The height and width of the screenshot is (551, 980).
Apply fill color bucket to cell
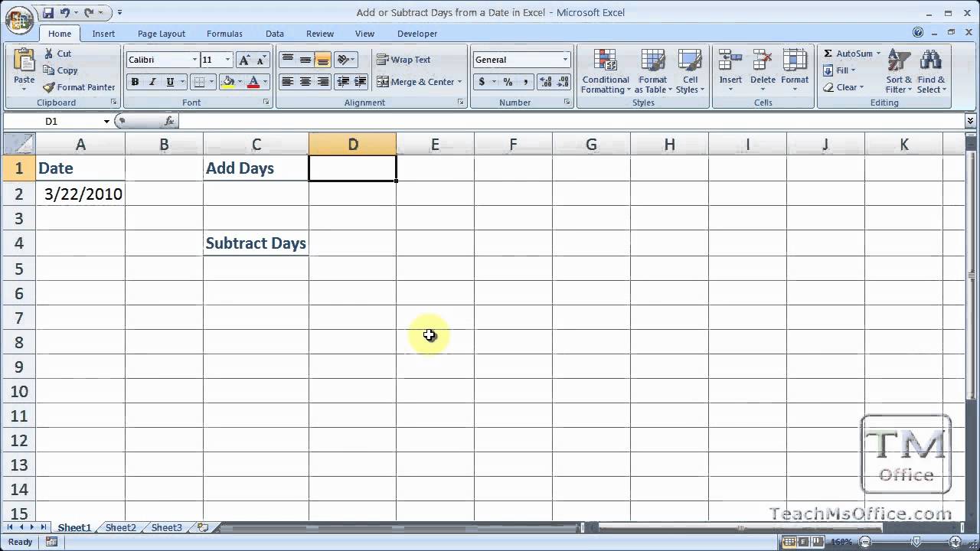coord(227,82)
